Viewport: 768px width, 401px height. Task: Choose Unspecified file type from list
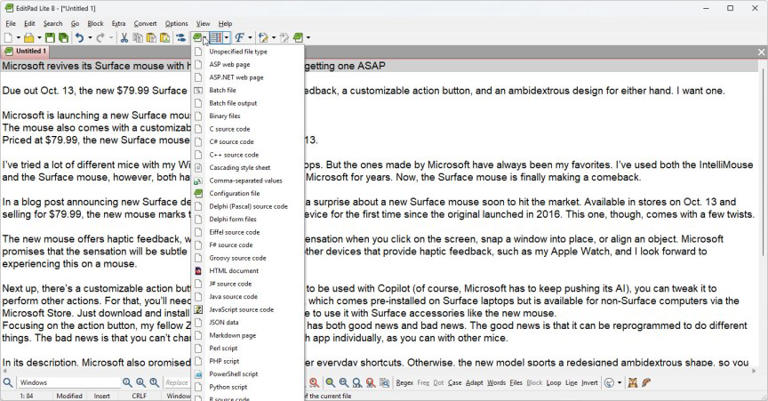coord(247,51)
